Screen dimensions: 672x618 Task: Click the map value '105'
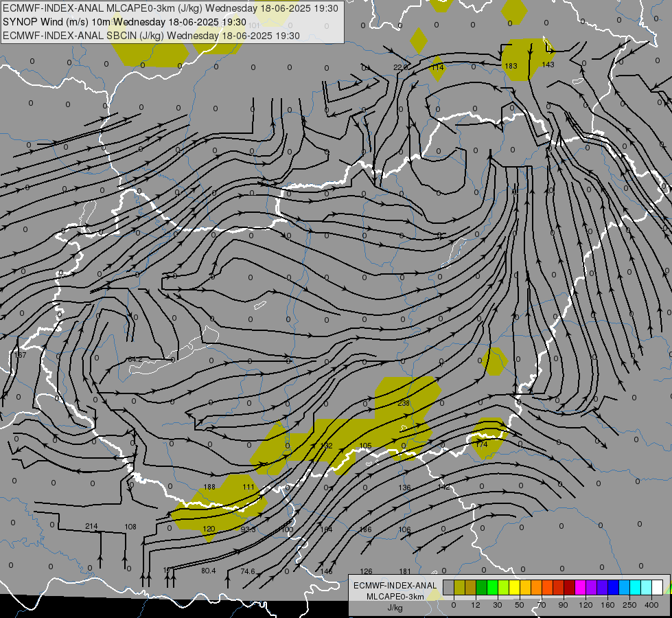(365, 446)
